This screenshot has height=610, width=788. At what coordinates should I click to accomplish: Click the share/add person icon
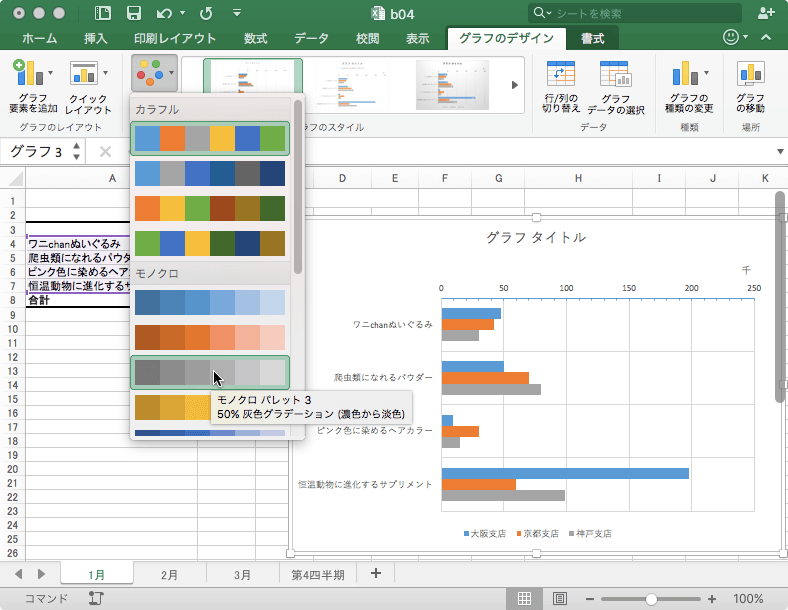(766, 13)
